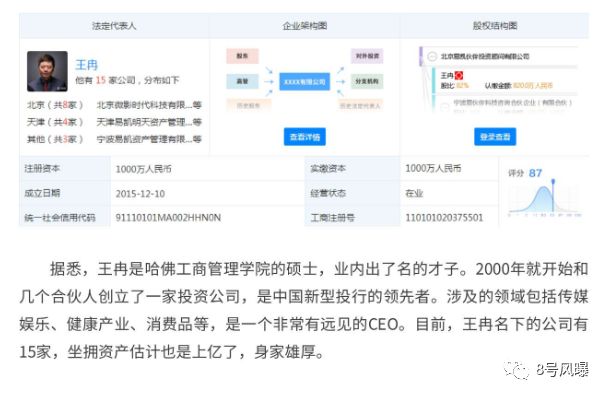Click the faded 历史股东 diagram box
This screenshot has width=608, height=397.
pos(249,105)
